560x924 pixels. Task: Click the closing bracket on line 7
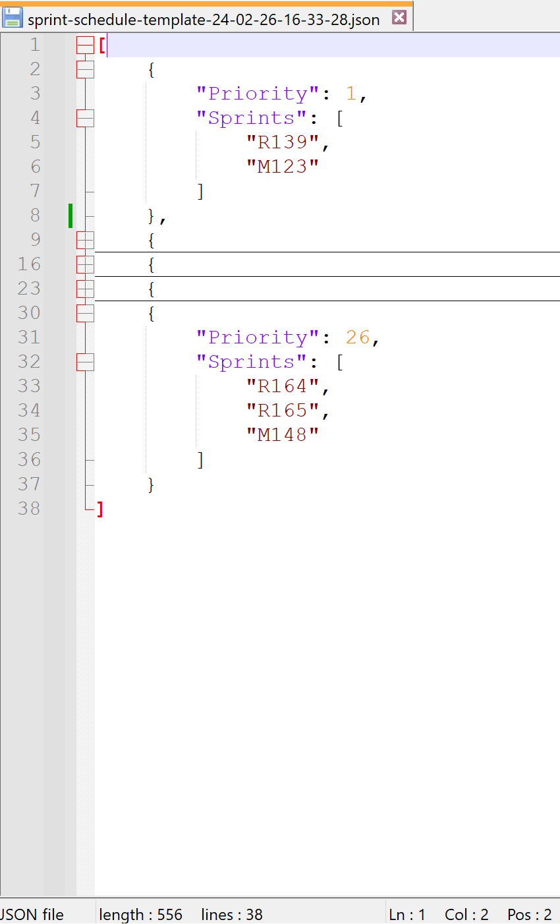click(x=201, y=192)
